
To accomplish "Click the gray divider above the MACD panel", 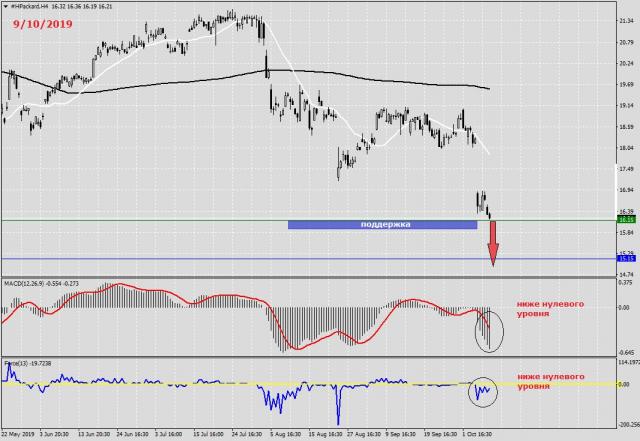I will [300, 279].
